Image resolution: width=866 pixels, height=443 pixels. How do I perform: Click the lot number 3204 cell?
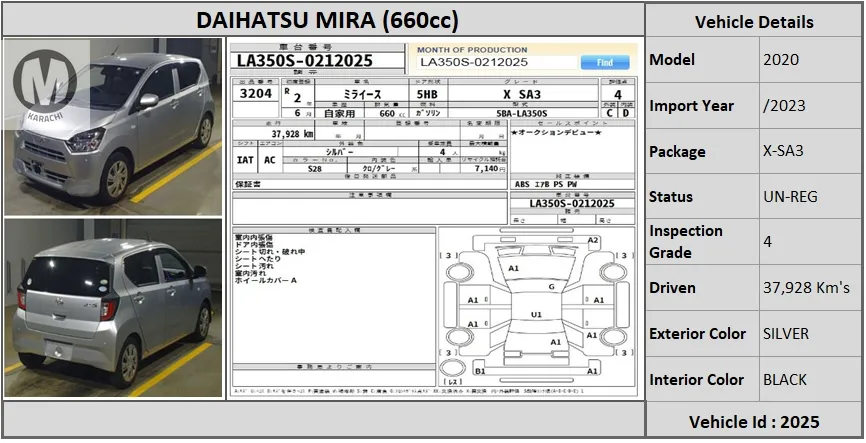tap(256, 94)
